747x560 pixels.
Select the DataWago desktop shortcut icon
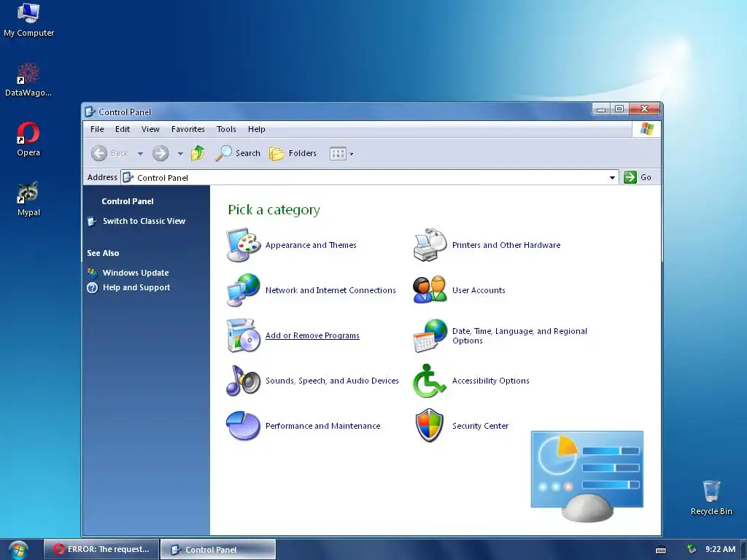coord(28,80)
